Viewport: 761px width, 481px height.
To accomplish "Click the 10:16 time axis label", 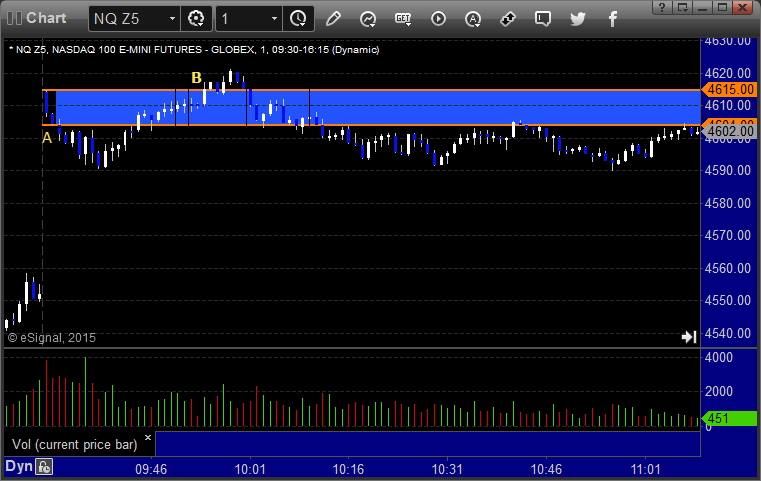I will click(x=348, y=469).
